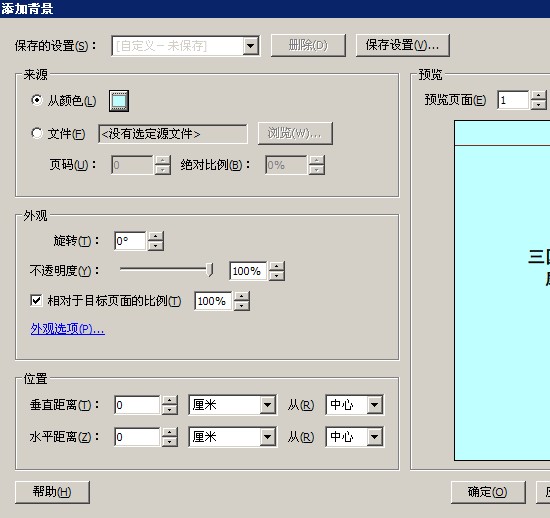Open the 外观选项 link
The width and height of the screenshot is (550, 518).
point(68,329)
